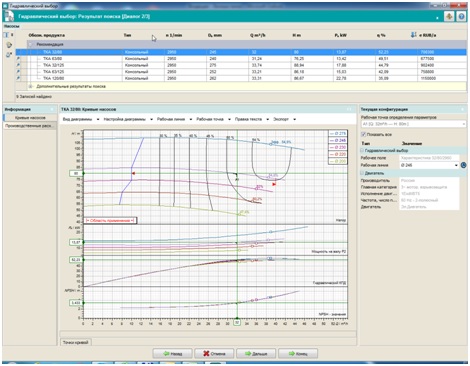Viewport: 470px width, 366px height.
Task: Click the help question-mark icon in header
Action: [x=461, y=16]
